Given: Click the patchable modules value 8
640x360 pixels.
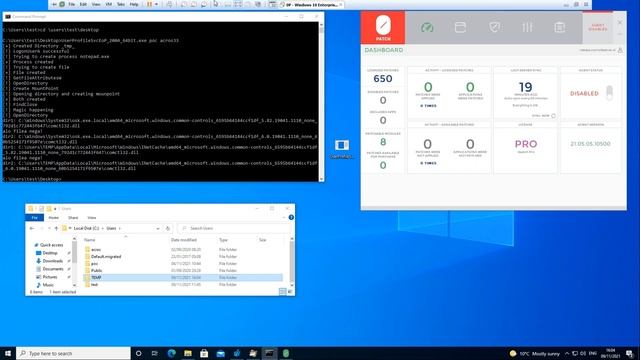Looking at the screenshot, I should click(x=383, y=142).
